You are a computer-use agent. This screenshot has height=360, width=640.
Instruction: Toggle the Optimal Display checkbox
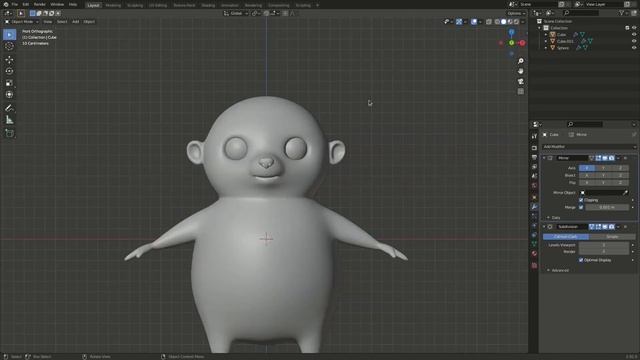pos(581,260)
